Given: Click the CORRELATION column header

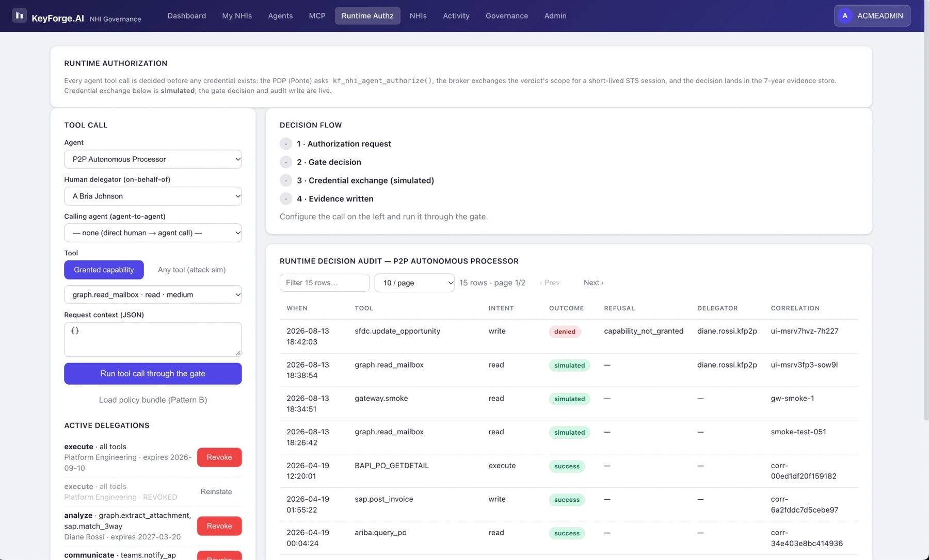Looking at the screenshot, I should (x=795, y=308).
